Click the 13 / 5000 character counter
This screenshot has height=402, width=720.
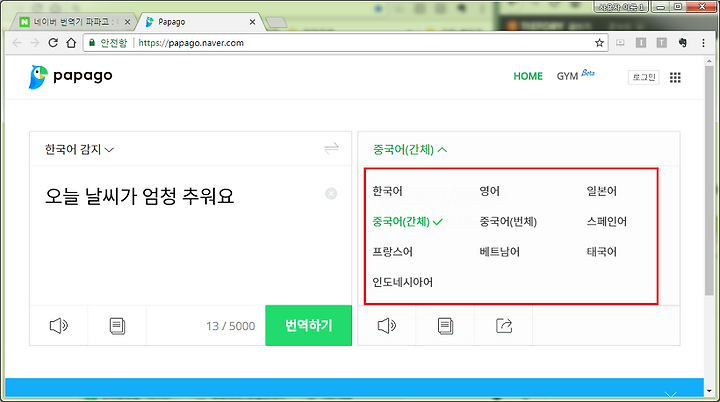(x=231, y=326)
